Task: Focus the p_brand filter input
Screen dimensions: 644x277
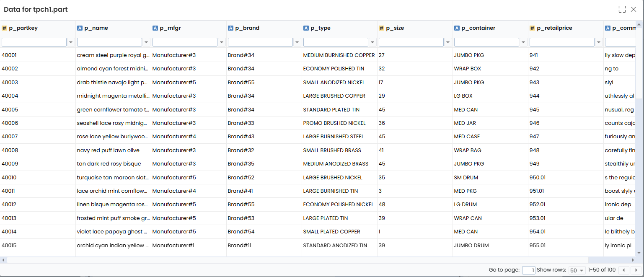Action: point(260,42)
